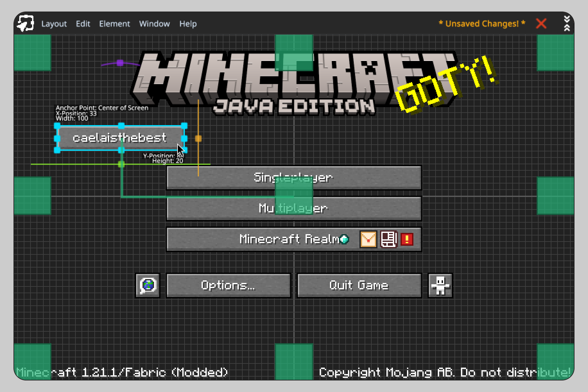Select the Accessibility figure icon button
This screenshot has width=588, height=392.
(440, 285)
